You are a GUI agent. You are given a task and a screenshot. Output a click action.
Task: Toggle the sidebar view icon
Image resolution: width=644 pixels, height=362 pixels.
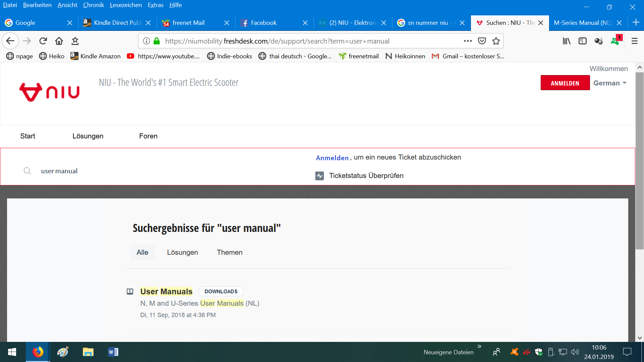[583, 41]
